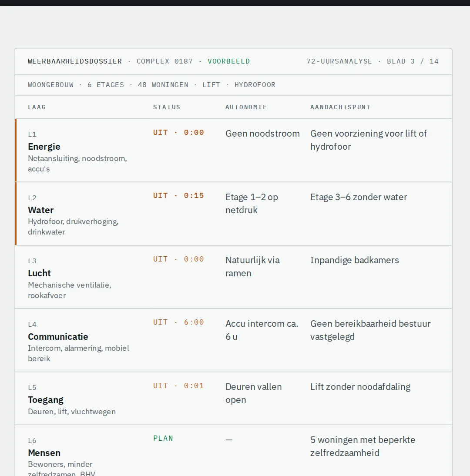The image size is (470, 476).
Task: Click WOONGEBOUW in the building summary line
Action: pos(51,85)
